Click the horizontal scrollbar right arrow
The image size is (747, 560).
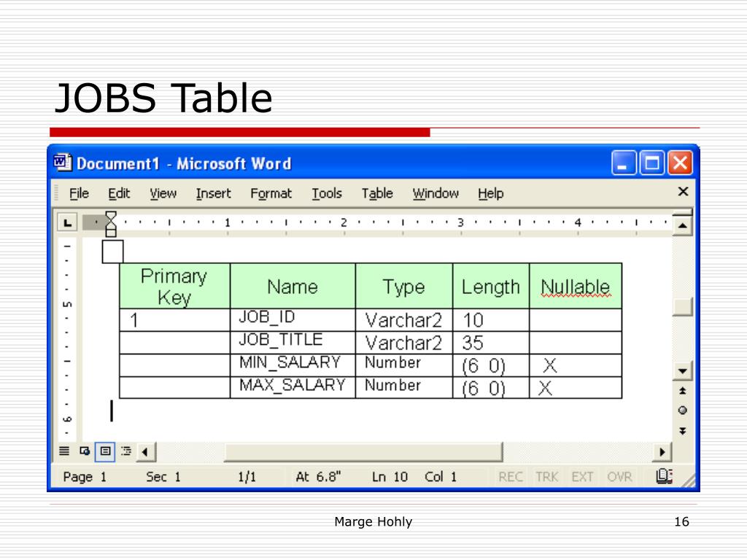tap(662, 451)
